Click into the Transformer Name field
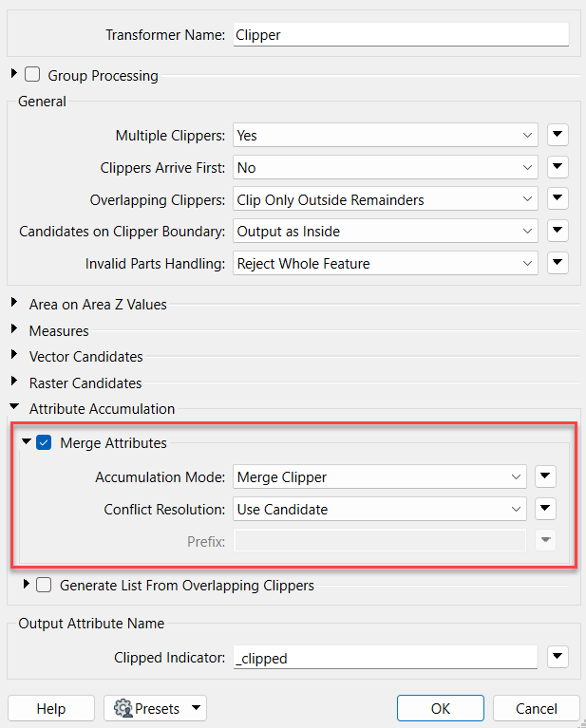The image size is (586, 728). pyautogui.click(x=401, y=35)
